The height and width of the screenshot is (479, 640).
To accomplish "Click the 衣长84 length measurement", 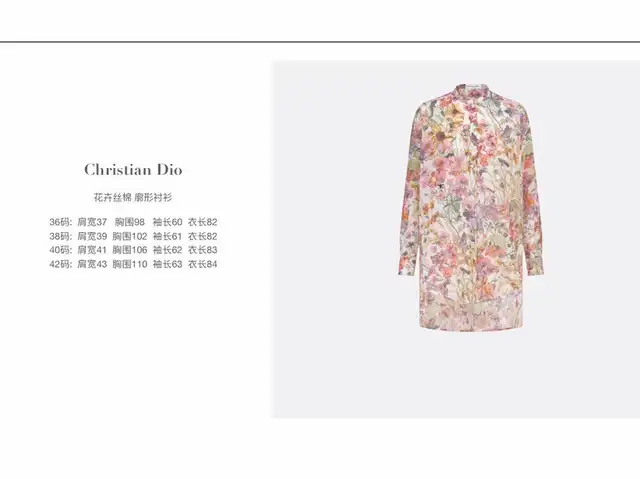I will coord(202,264).
